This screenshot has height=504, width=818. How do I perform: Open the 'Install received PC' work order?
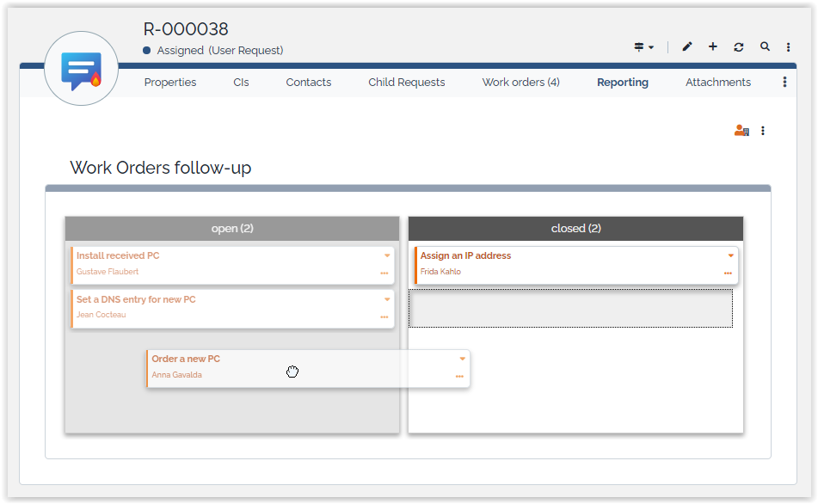click(x=118, y=255)
